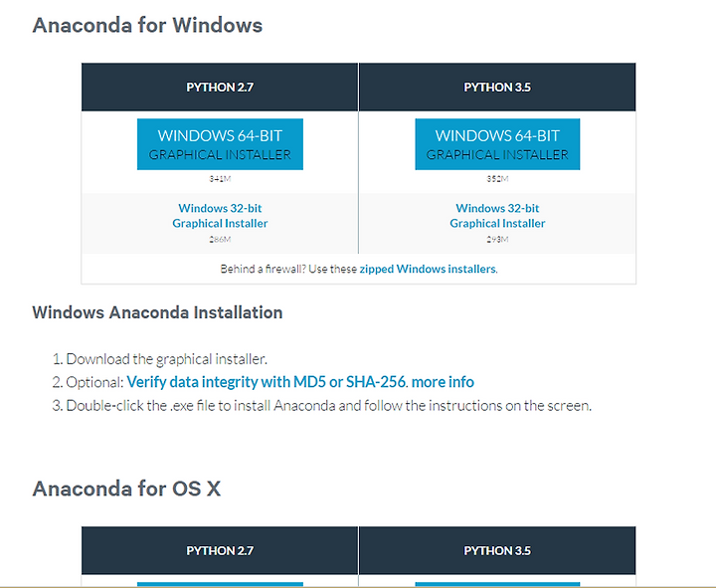Viewport: 716px width, 588px height.
Task: Open Verify data integrity with MD5 link
Action: (x=267, y=382)
